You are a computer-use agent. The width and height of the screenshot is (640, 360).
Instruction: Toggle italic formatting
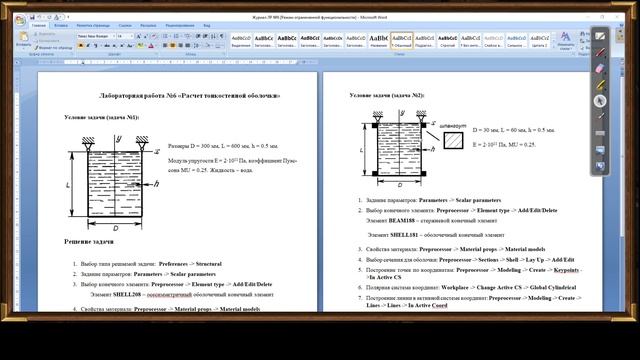88,45
